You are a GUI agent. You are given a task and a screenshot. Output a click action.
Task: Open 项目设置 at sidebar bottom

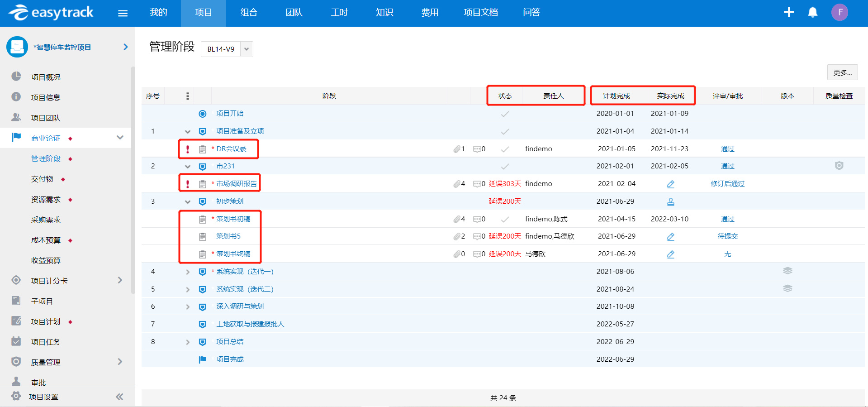coord(43,397)
